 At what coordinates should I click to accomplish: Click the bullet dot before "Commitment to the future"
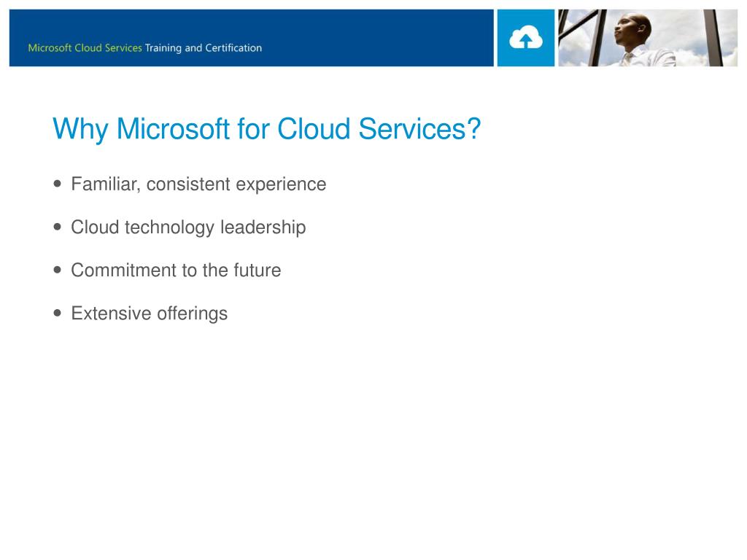58,270
